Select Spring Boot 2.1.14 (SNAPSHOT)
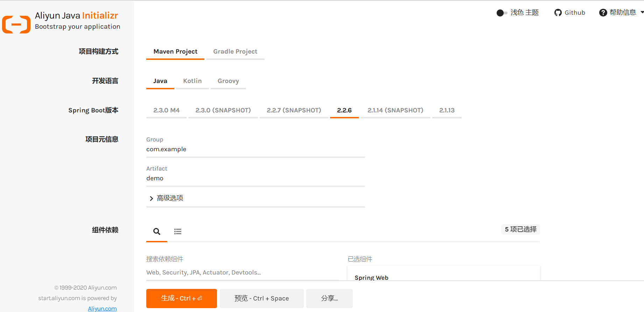Image resolution: width=644 pixels, height=312 pixels. pyautogui.click(x=395, y=110)
